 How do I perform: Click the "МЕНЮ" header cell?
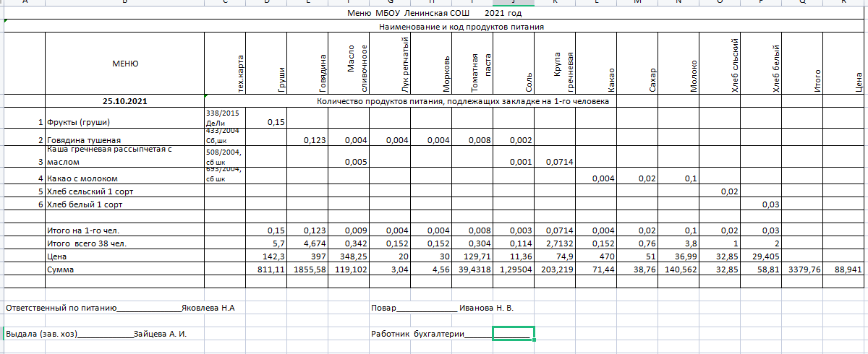coord(124,64)
